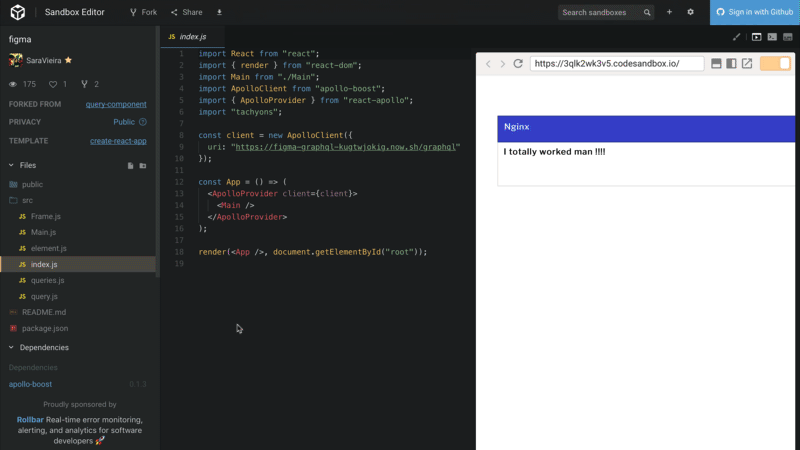Sign in with Github
Image resolution: width=800 pixels, height=450 pixels.
tap(755, 12)
